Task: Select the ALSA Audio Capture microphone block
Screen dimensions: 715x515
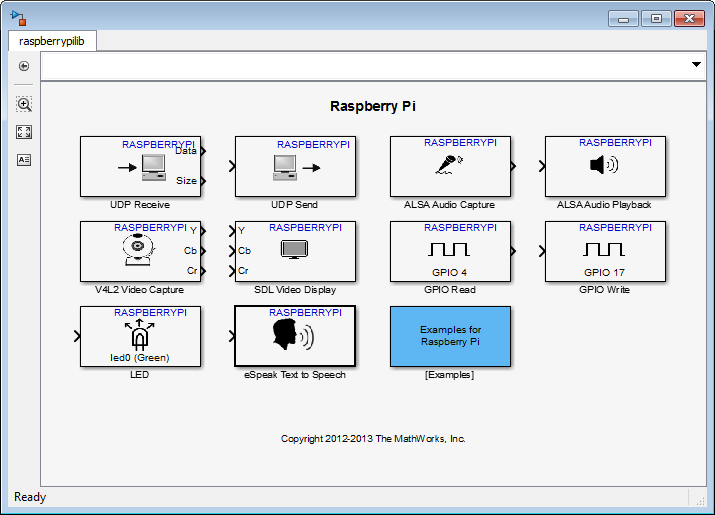Action: pos(451,166)
